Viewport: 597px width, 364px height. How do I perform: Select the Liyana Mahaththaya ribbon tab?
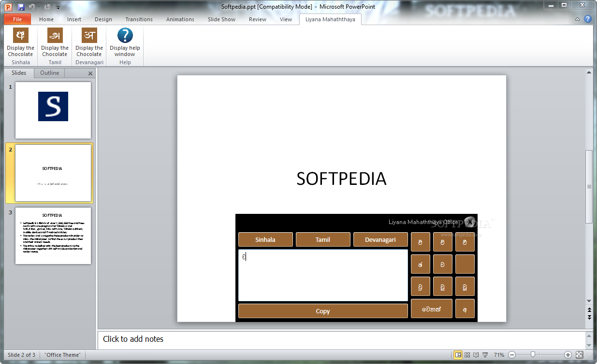coord(330,19)
